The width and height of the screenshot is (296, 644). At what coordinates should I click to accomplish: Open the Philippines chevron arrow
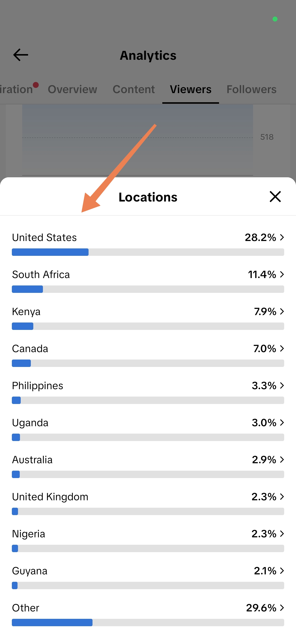point(282,385)
